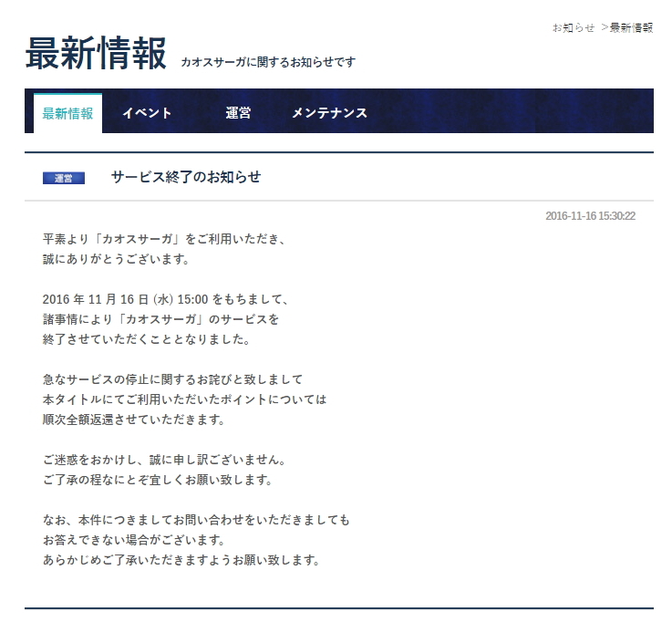Go to the メンテナンス tab

(329, 113)
